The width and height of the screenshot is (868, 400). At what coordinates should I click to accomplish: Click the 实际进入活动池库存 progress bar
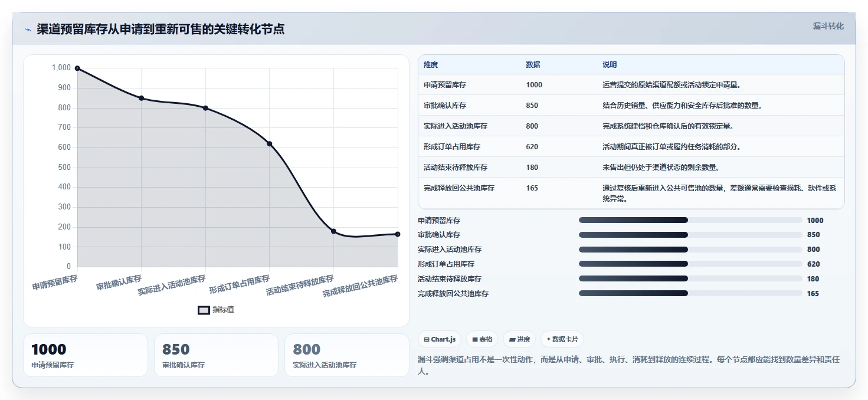point(690,250)
